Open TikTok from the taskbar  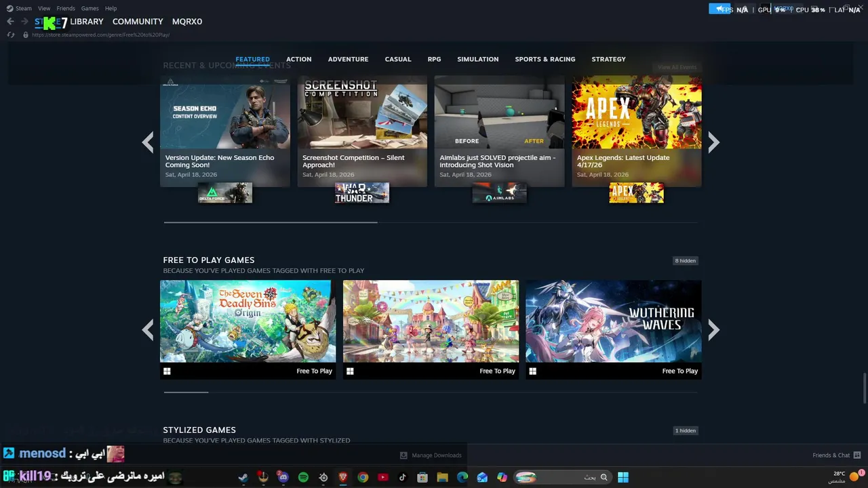coord(403,477)
